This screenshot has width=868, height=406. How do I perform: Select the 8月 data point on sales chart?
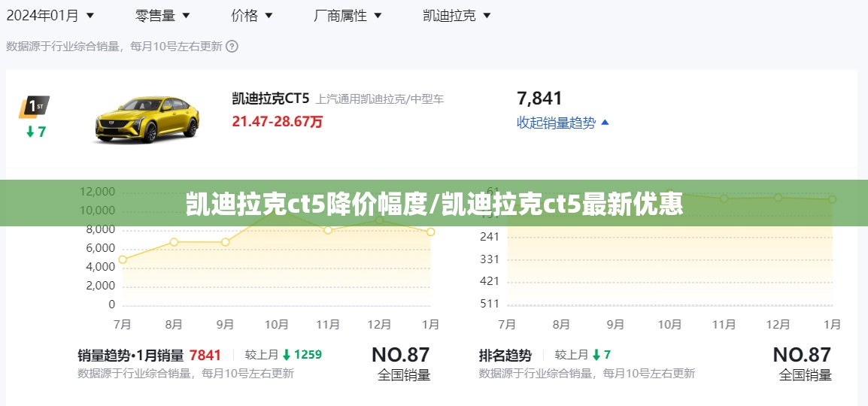click(174, 241)
